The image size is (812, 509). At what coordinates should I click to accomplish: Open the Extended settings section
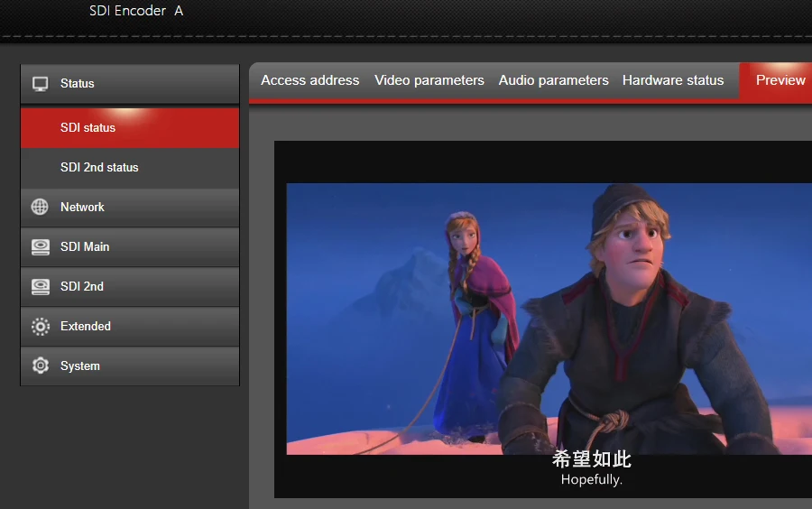[x=130, y=326]
